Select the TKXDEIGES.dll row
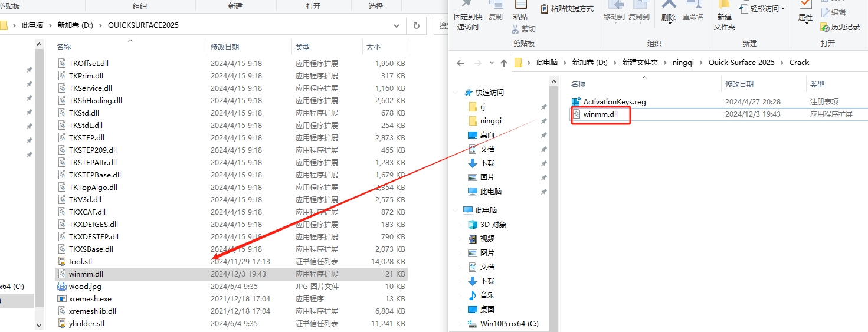The width and height of the screenshot is (868, 332). pyautogui.click(x=231, y=224)
